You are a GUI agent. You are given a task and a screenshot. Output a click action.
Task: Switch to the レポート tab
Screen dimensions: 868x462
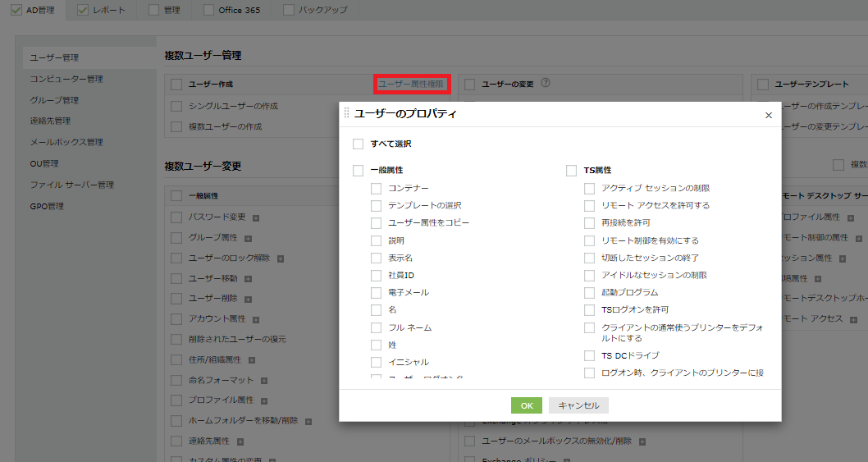pos(101,10)
